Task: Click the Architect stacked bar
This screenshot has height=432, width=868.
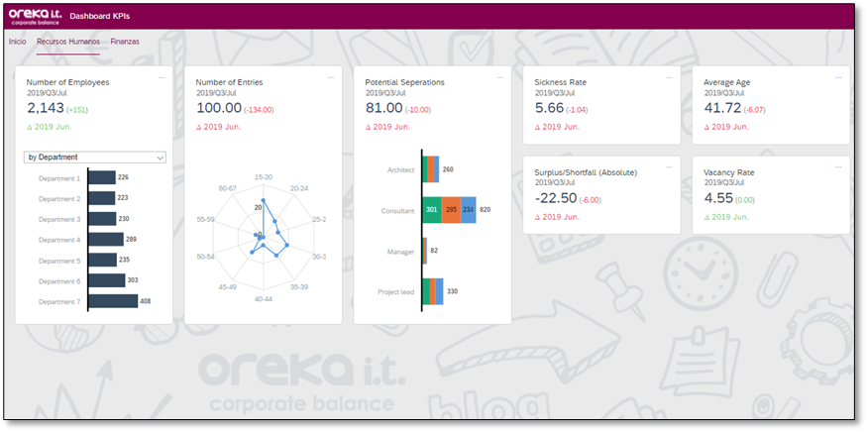Action: (x=431, y=168)
